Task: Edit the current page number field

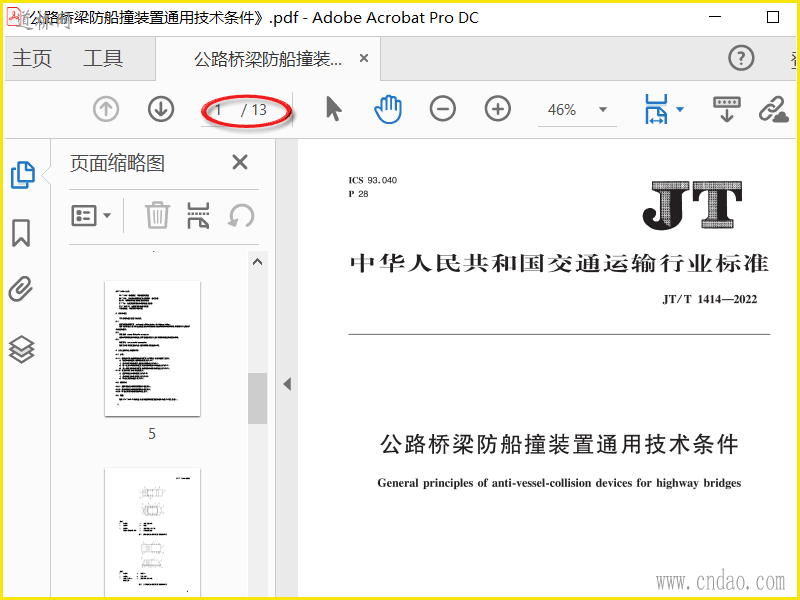Action: pos(218,110)
